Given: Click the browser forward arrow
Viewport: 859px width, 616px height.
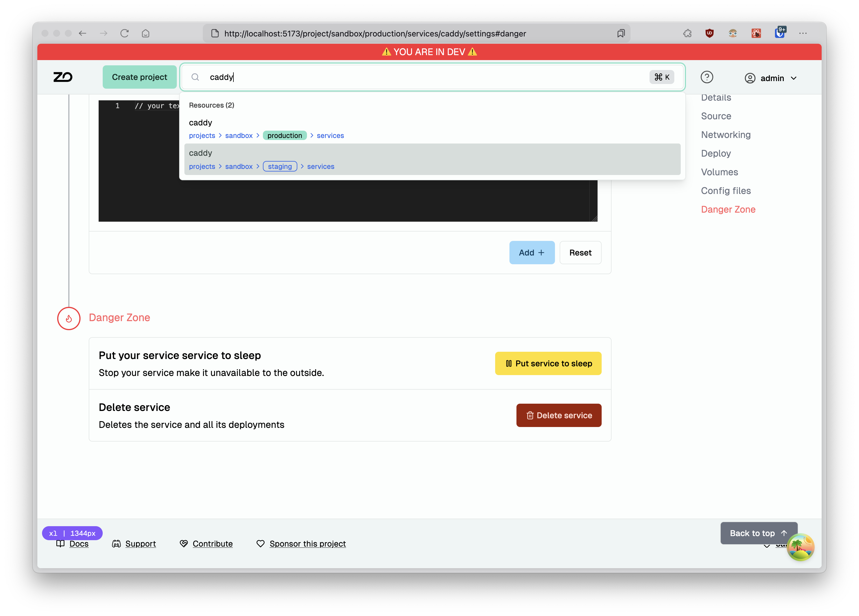Looking at the screenshot, I should [103, 33].
